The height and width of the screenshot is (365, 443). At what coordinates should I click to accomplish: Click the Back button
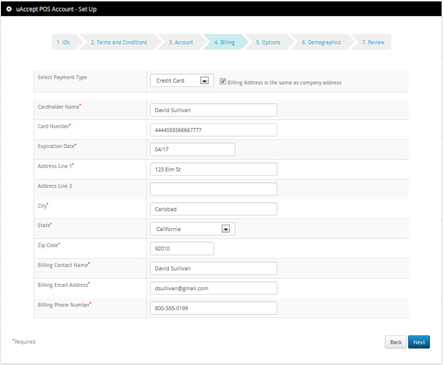396,342
